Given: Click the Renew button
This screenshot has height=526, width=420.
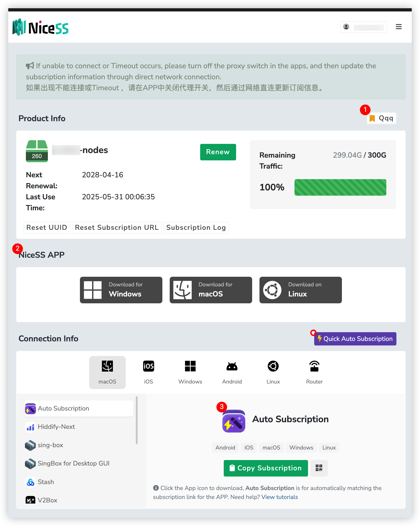Looking at the screenshot, I should click(x=218, y=152).
